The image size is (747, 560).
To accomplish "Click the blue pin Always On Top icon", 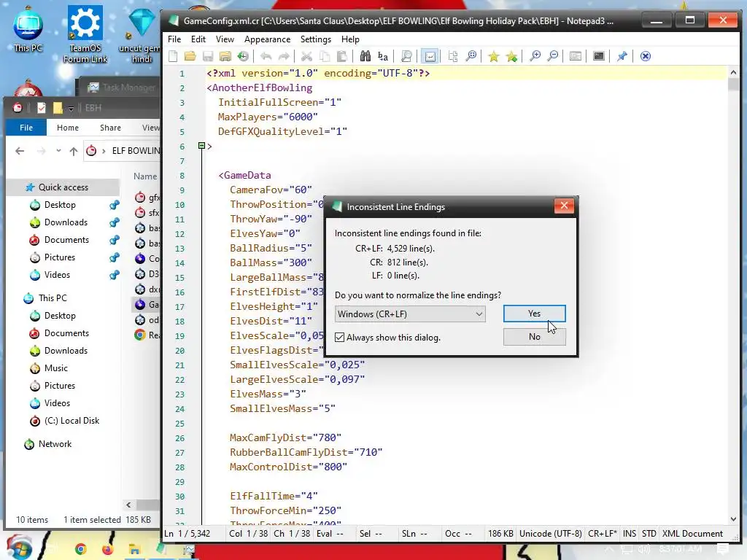I will [x=622, y=56].
